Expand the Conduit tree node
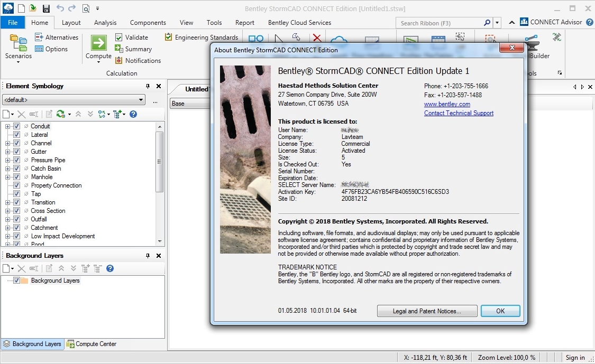Viewport: 595px width, 364px height. pyautogui.click(x=7, y=126)
